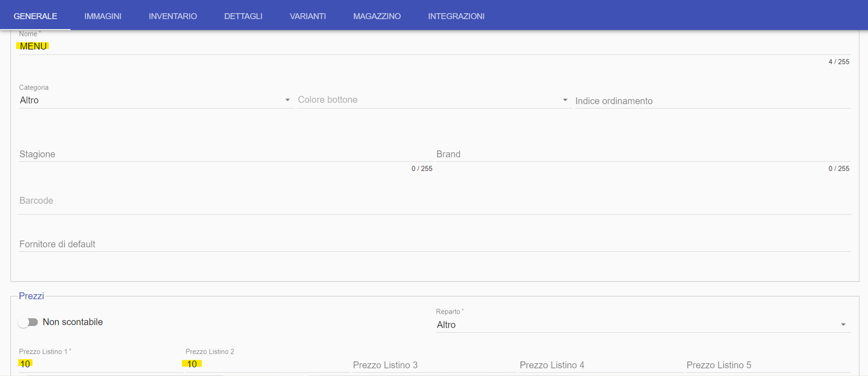Open the MAGAZZINO tab
The height and width of the screenshot is (376, 868).
pos(377,16)
